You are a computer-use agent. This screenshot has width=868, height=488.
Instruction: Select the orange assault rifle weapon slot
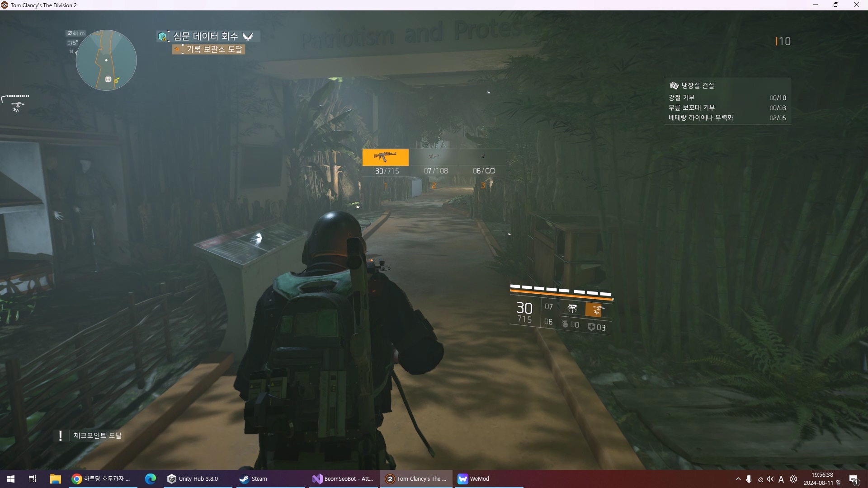385,157
